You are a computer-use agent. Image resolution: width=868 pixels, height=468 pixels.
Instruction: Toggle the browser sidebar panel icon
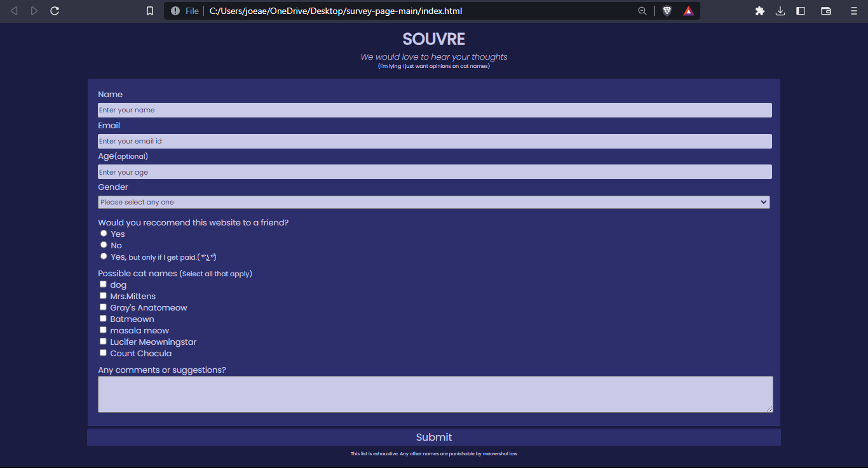(800, 11)
